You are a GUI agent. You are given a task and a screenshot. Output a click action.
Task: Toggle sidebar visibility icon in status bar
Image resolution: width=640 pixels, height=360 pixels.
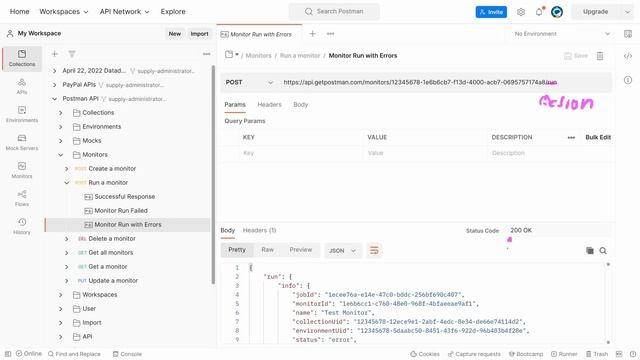8,354
